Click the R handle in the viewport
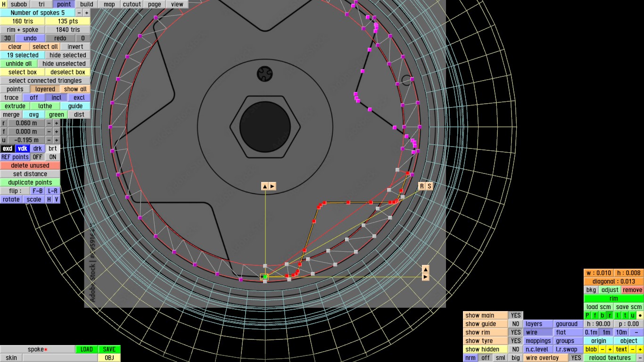Image resolution: width=644 pixels, height=362 pixels. pos(422,186)
